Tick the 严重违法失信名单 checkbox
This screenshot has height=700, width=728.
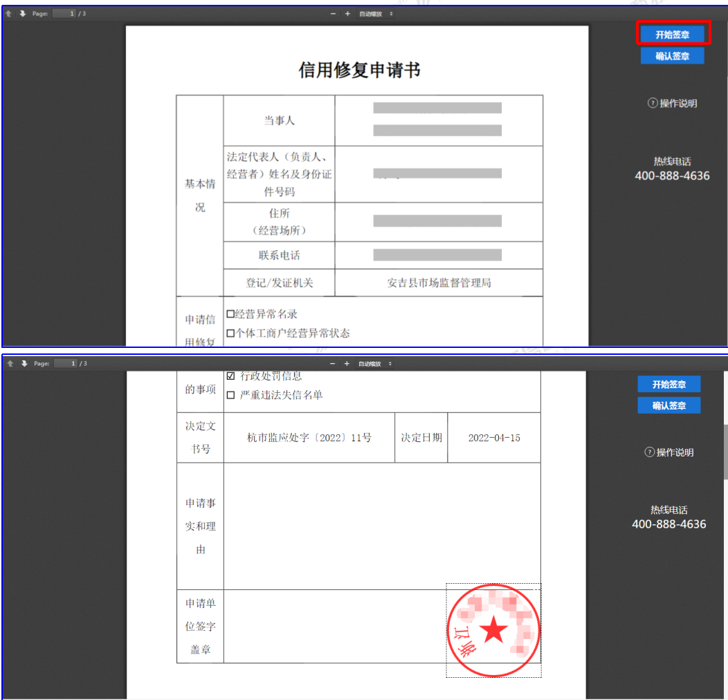[231, 395]
